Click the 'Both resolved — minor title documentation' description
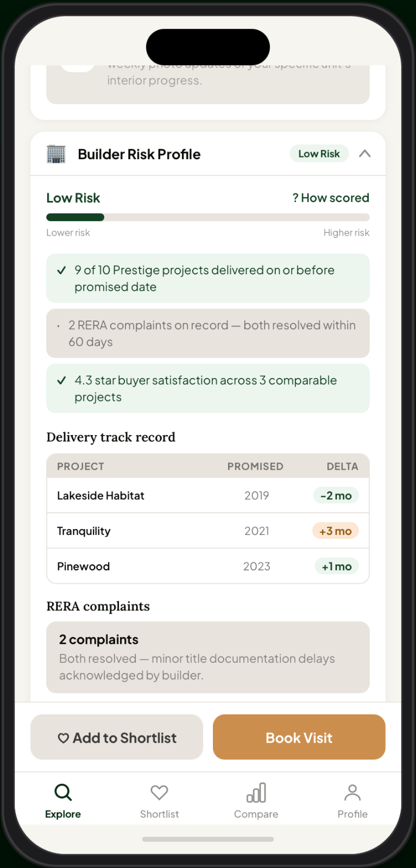This screenshot has height=868, width=416. [197, 667]
